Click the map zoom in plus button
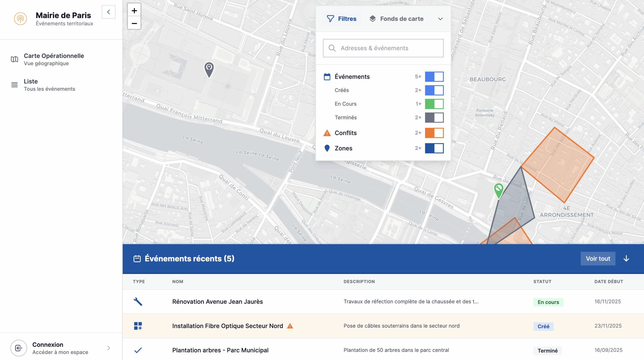Screen dimensions: 644x360 point(134,11)
